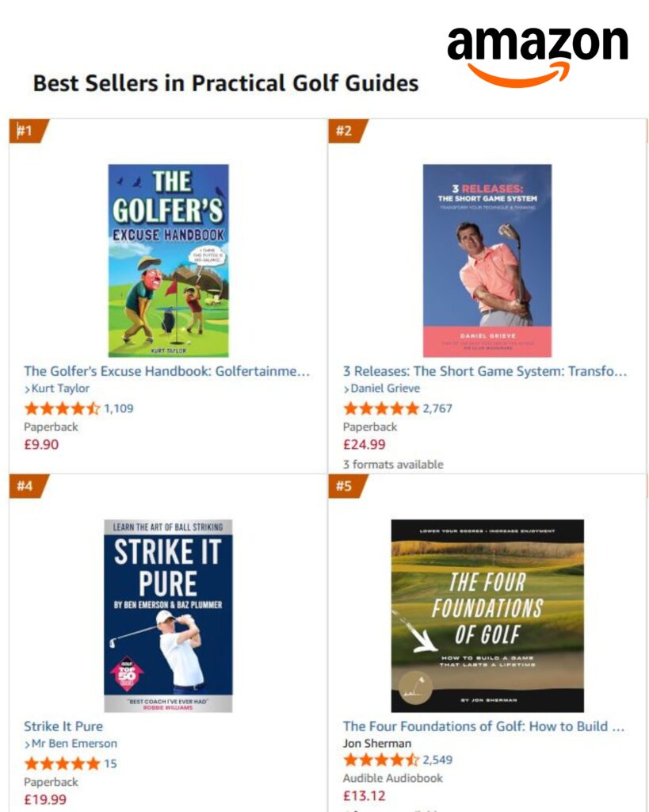This screenshot has height=812, width=649.
Task: Visit author Kurt Taylor's page
Action: (60, 389)
